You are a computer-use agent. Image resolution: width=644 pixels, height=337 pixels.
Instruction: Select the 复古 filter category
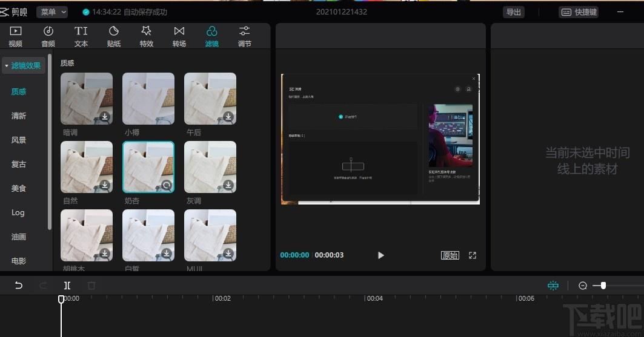point(19,164)
